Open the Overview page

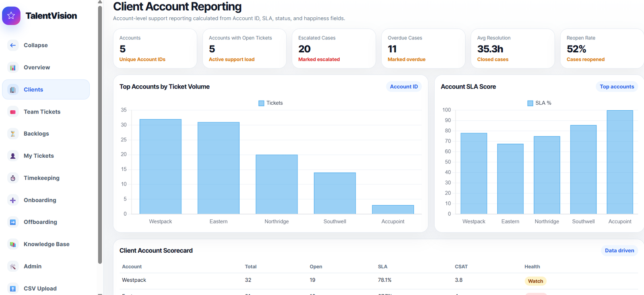tap(46, 67)
